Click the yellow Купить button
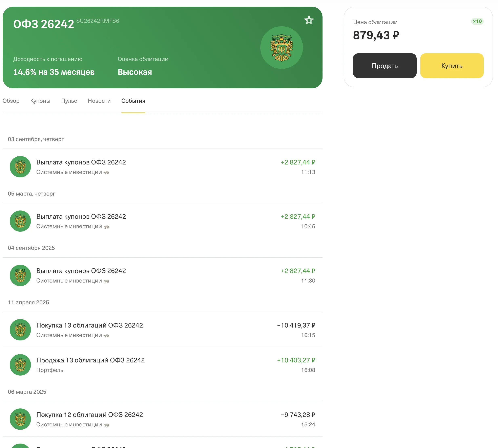 (x=452, y=66)
